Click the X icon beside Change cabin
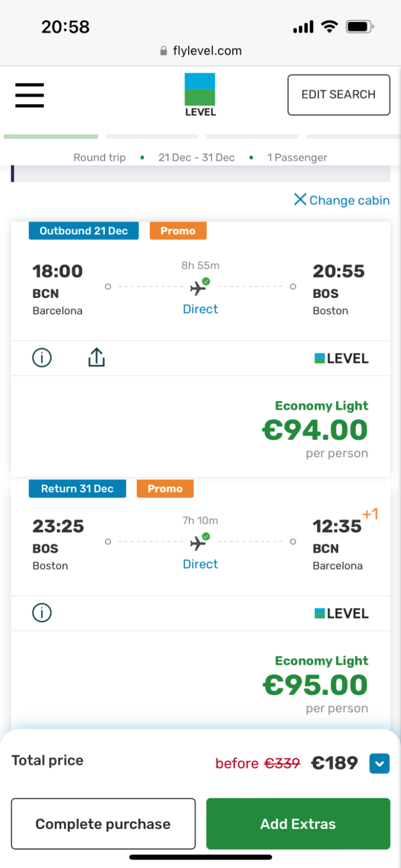 [x=300, y=199]
